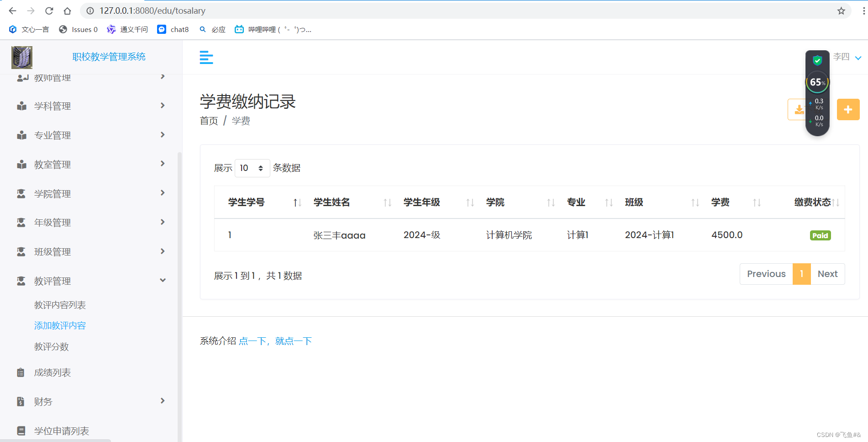Click the orange plus add button

coord(848,109)
